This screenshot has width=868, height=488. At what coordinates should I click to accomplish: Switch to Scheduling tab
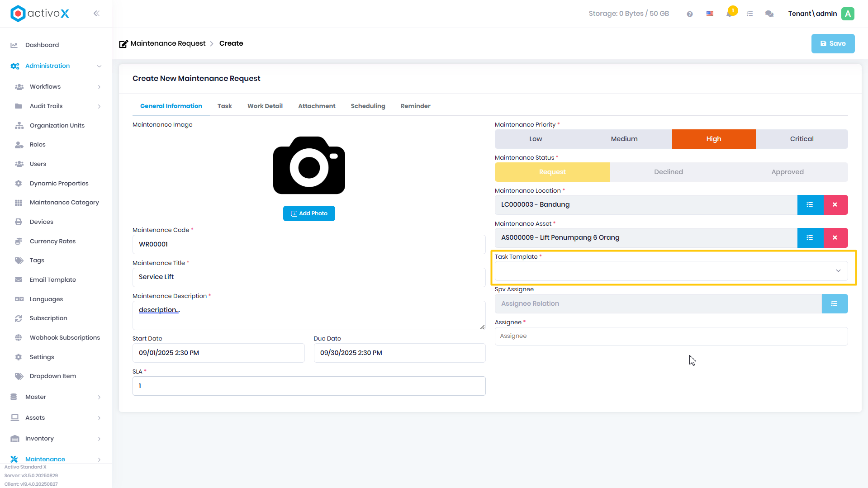[x=368, y=106]
